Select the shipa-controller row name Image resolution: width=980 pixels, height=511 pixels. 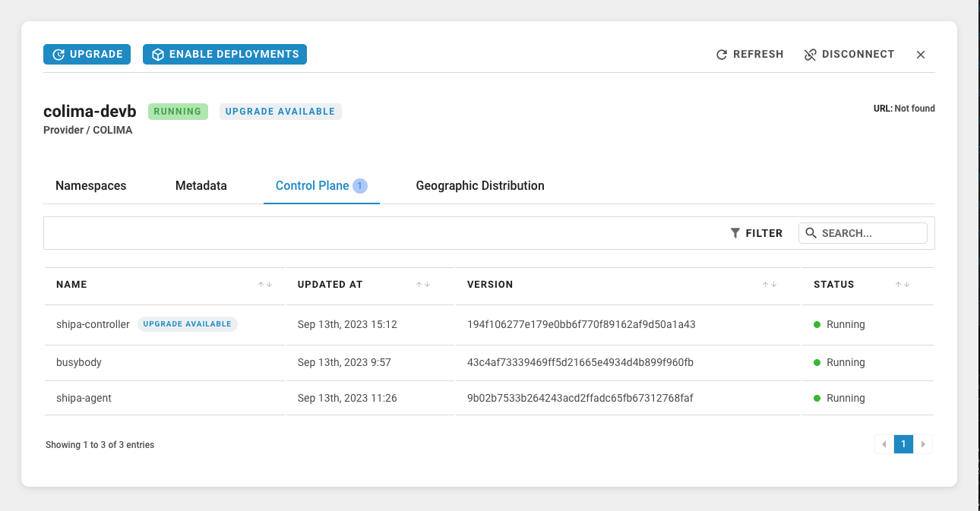(93, 324)
